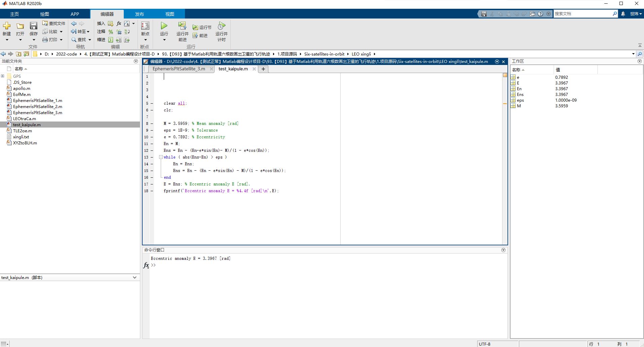Select LEOtraCa.m in current folder
Image resolution: width=644 pixels, height=347 pixels.
click(24, 118)
